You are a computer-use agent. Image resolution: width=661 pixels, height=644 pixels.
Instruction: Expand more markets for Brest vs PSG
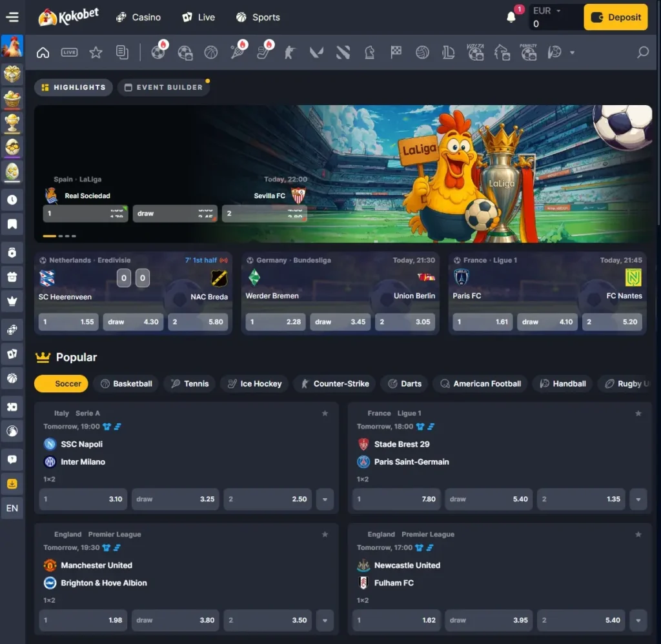638,499
